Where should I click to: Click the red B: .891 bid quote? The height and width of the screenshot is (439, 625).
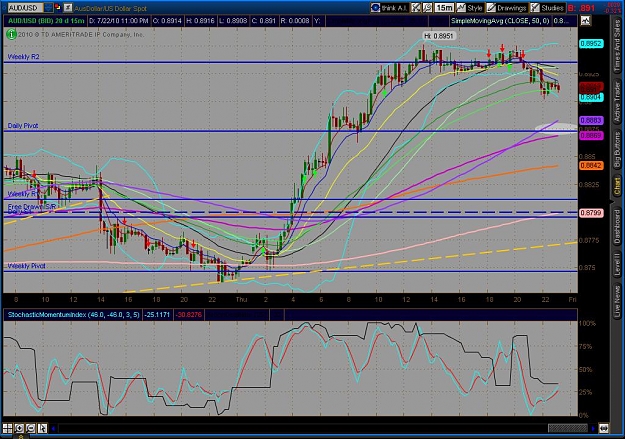coord(581,8)
